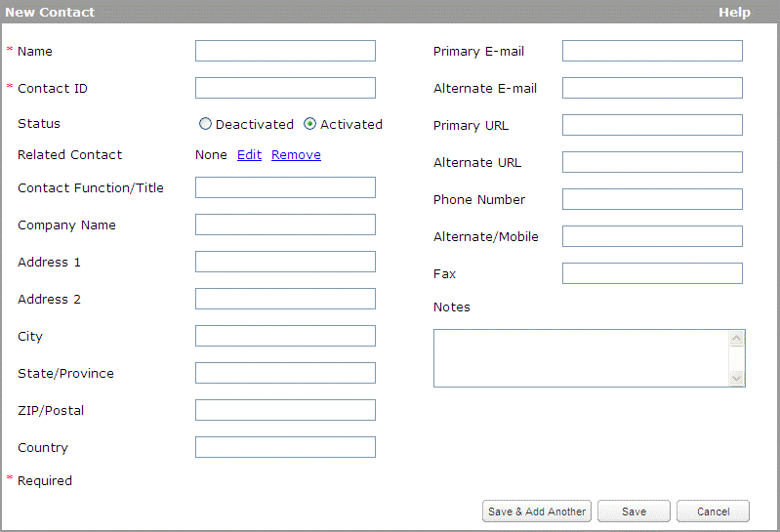Focus the Name input field
Screen dimensions: 780x532
click(x=285, y=51)
